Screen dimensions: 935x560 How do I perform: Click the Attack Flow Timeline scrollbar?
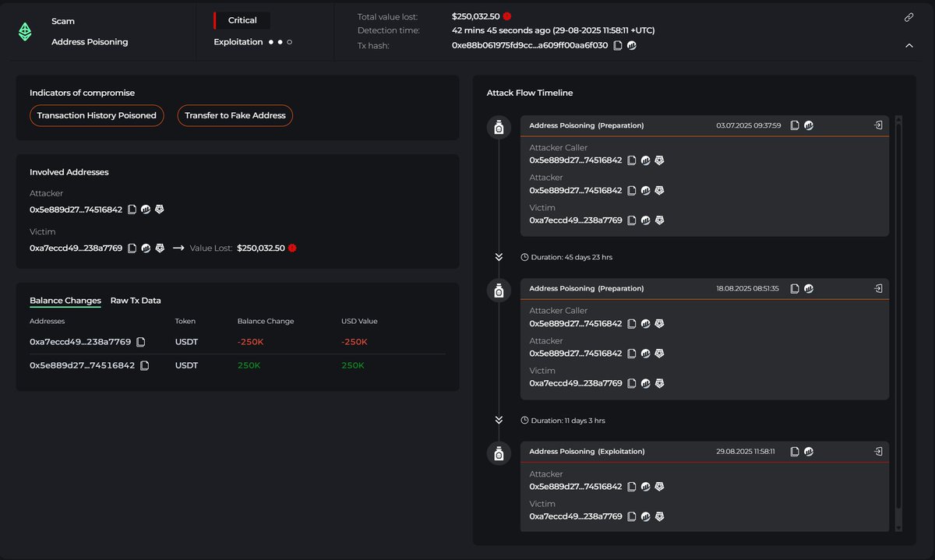click(x=898, y=312)
